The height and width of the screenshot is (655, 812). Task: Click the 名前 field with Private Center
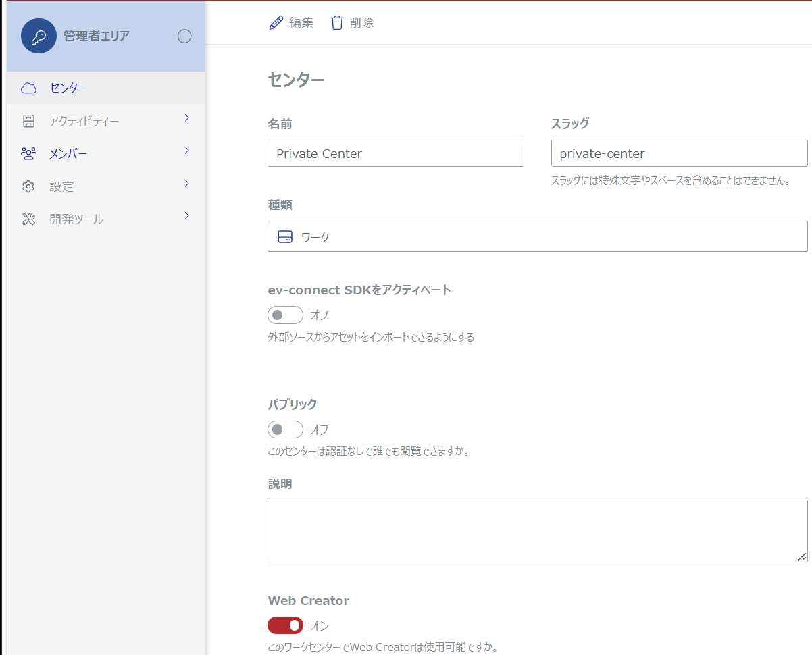tap(396, 153)
